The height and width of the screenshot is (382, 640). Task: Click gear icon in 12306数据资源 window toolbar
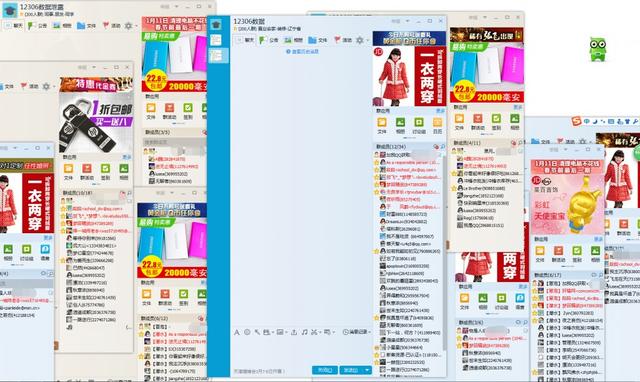click(129, 26)
